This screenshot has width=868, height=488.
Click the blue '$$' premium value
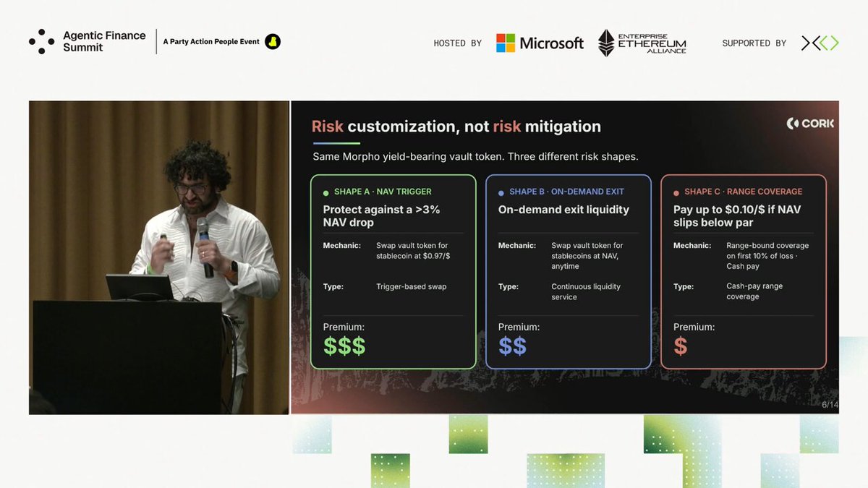(512, 346)
